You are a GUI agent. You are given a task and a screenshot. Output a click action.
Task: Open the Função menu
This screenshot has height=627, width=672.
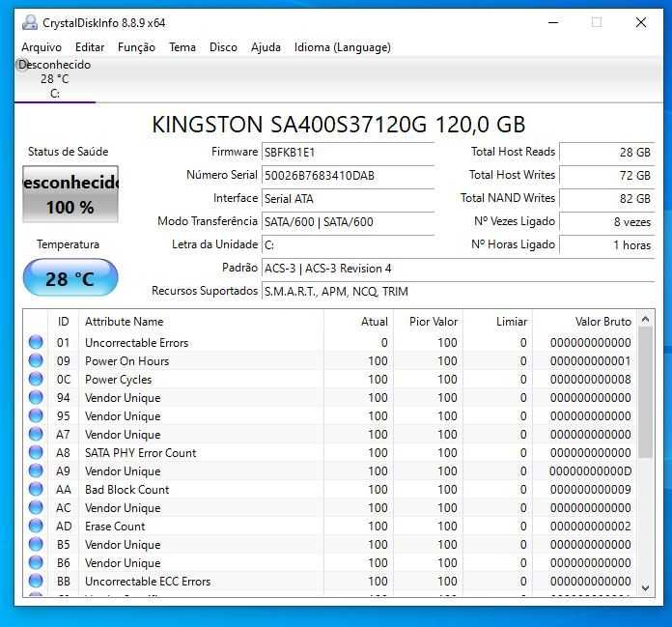tap(136, 47)
